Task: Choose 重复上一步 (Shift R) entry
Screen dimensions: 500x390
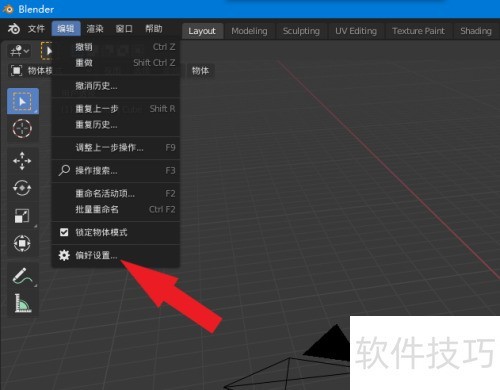Action: pyautogui.click(x=116, y=109)
